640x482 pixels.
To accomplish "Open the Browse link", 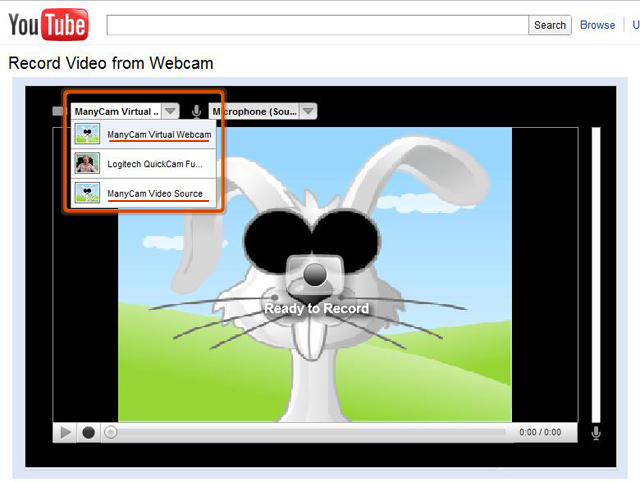I will (x=597, y=25).
